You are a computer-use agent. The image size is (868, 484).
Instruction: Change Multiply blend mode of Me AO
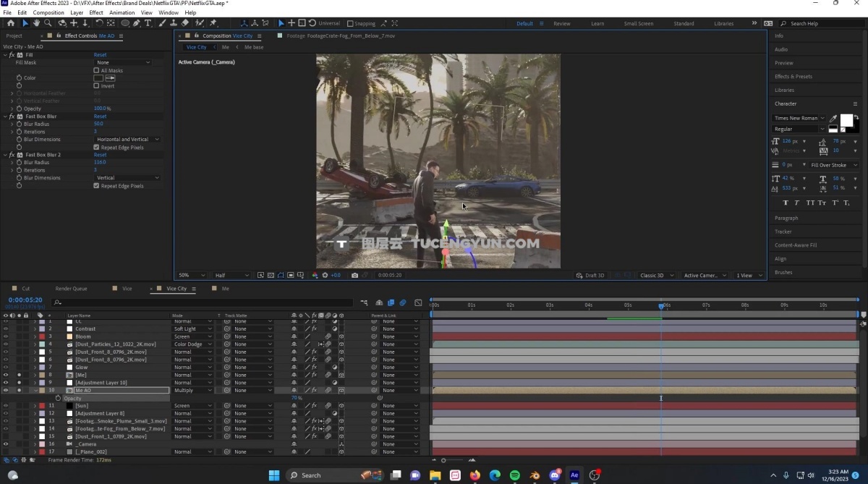(x=192, y=390)
